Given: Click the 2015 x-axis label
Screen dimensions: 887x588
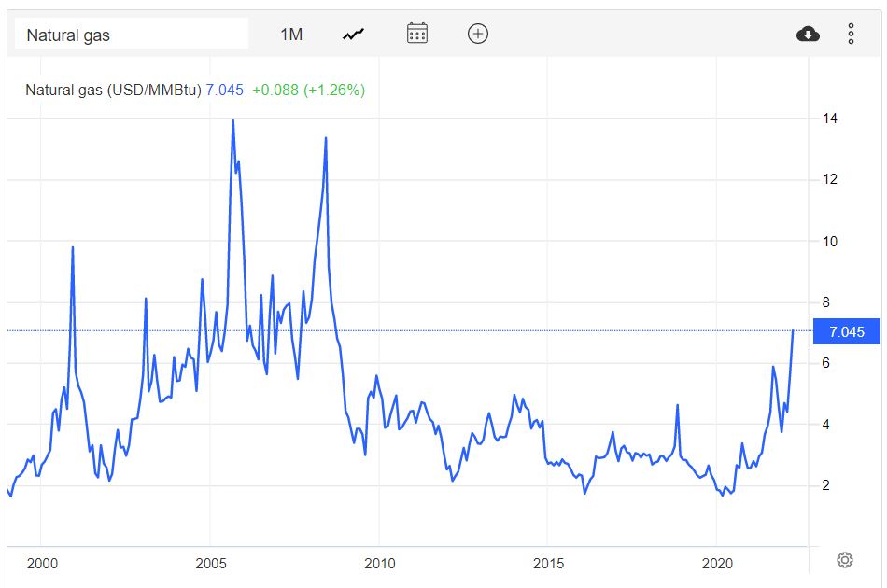Looking at the screenshot, I should [x=548, y=564].
